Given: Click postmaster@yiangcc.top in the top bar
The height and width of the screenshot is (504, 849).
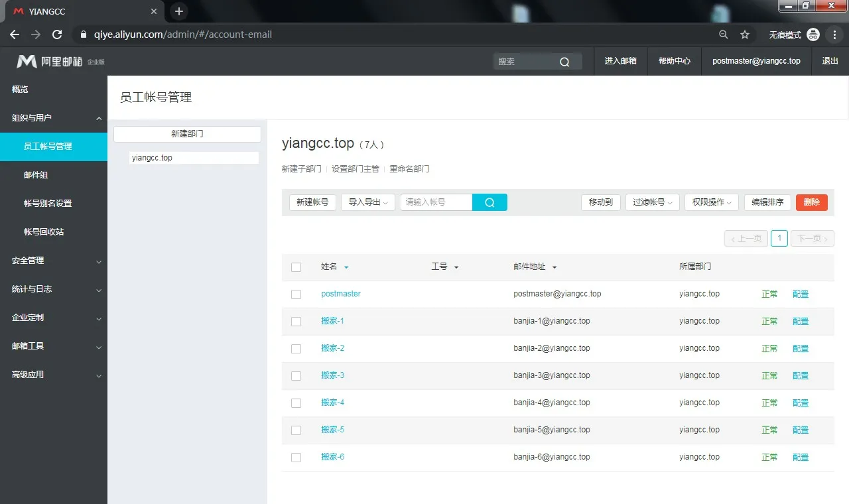Looking at the screenshot, I should 756,61.
